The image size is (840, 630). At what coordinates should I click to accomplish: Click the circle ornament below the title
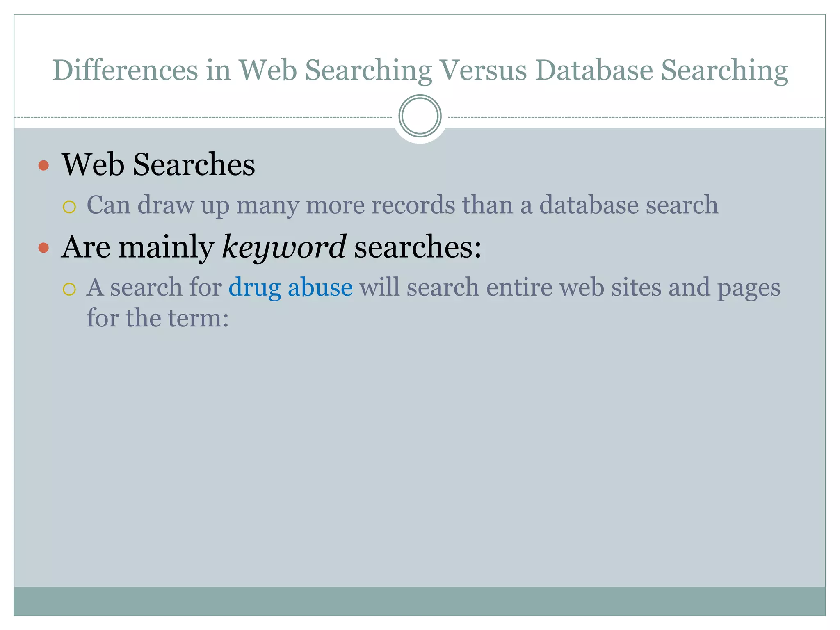pos(420,116)
